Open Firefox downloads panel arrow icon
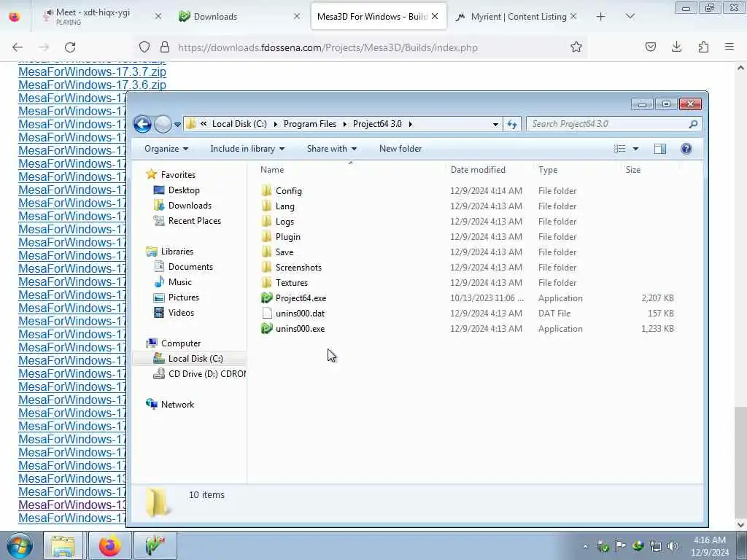This screenshot has width=747, height=560. pos(676,47)
